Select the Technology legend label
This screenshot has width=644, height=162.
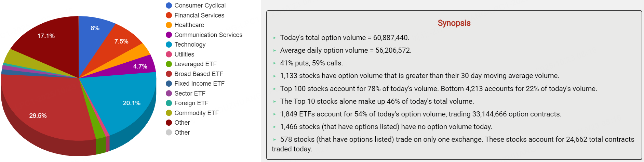pyautogui.click(x=190, y=45)
